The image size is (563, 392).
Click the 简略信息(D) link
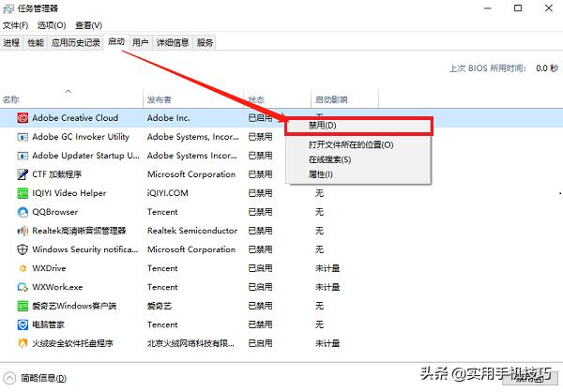pyautogui.click(x=43, y=378)
